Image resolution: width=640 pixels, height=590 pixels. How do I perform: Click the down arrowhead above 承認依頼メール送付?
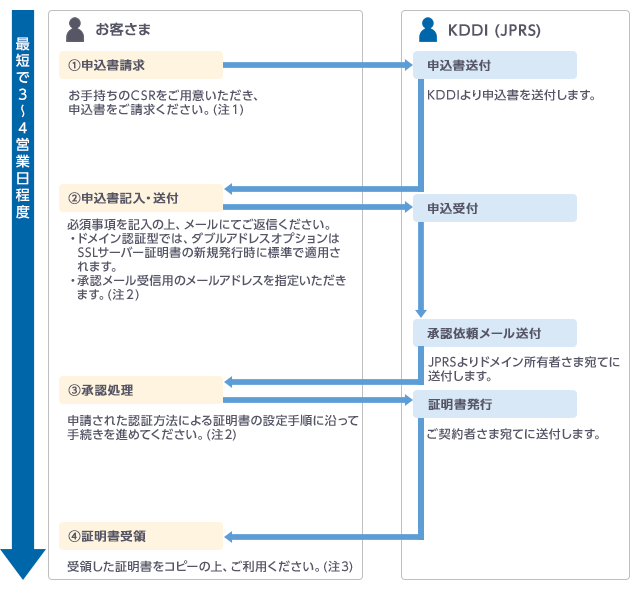(x=421, y=311)
